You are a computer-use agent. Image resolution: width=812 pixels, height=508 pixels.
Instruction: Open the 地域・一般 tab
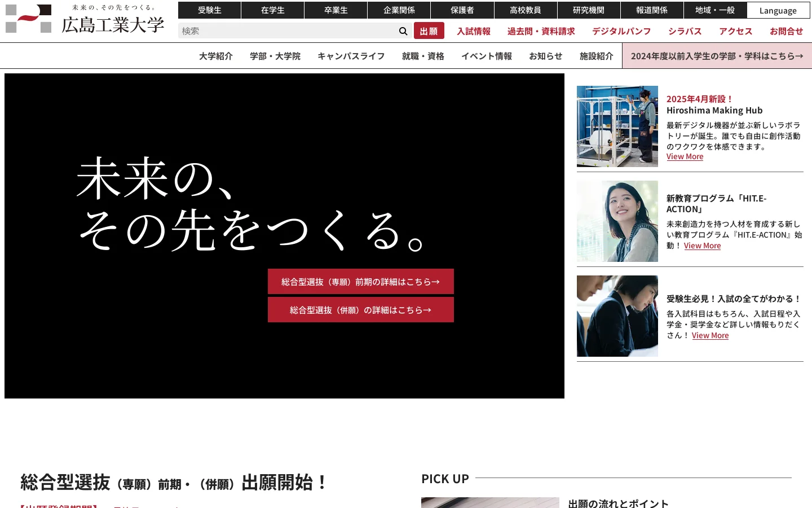715,10
